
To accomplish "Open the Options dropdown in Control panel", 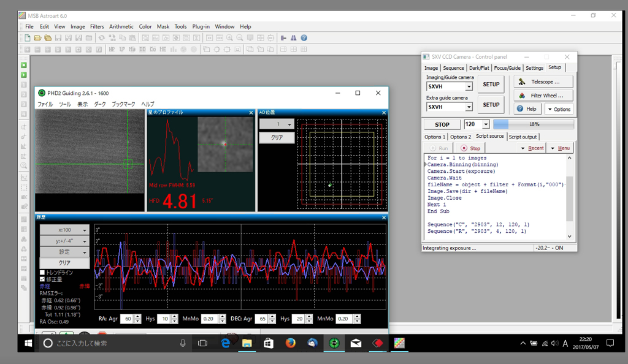I will [559, 109].
